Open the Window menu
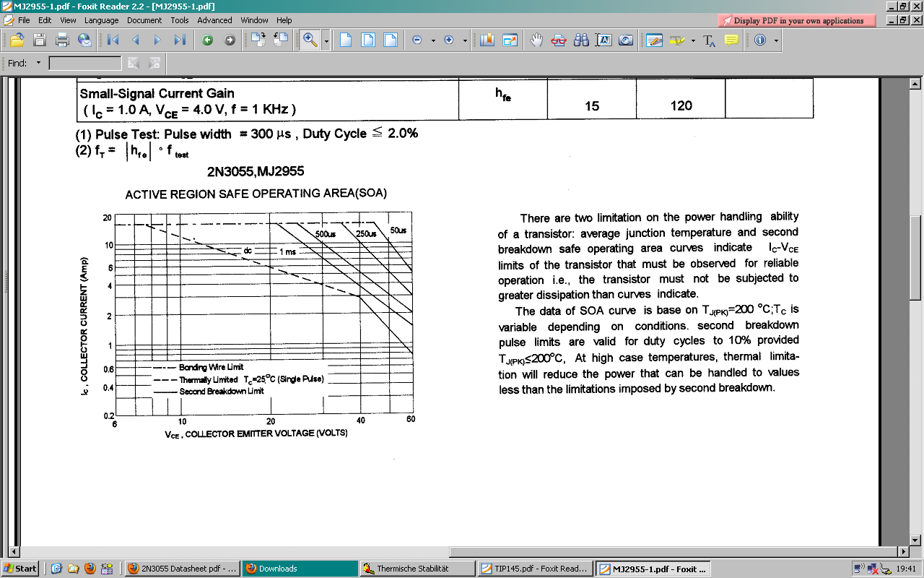Viewport: 924px width, 578px height. pos(255,20)
